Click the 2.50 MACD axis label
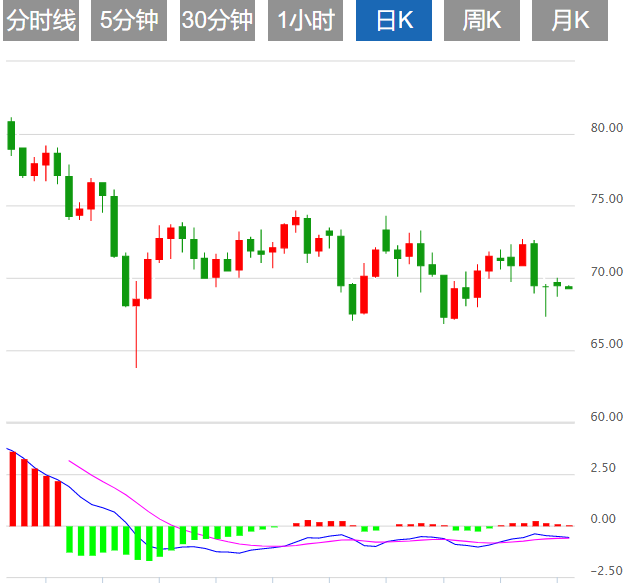Screen dimensions: 630x583 (604, 468)
